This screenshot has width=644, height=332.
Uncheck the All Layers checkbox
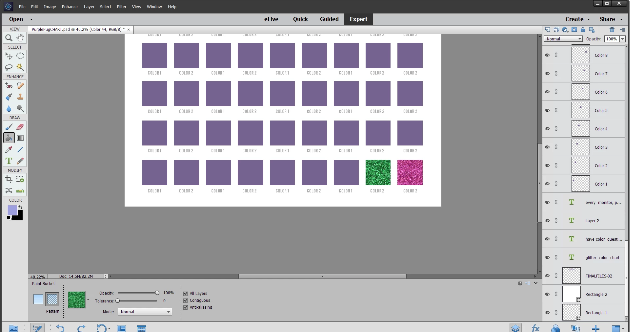[x=186, y=294]
